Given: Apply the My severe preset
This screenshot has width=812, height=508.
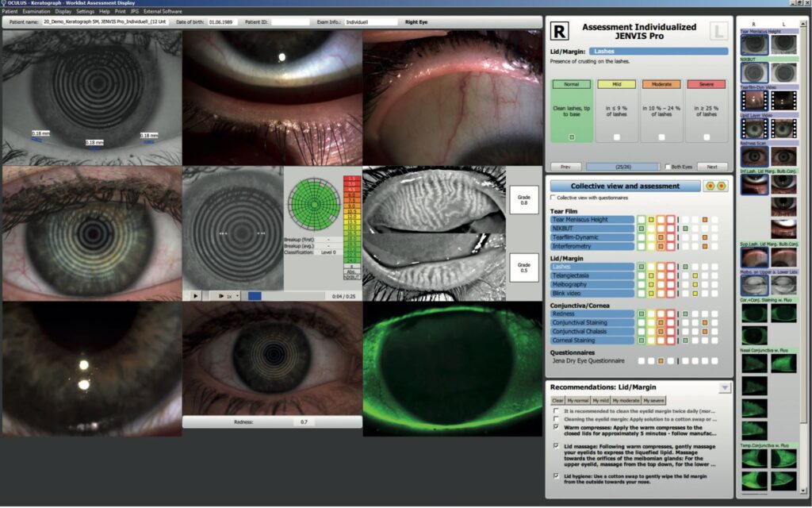Looking at the screenshot, I should [653, 401].
